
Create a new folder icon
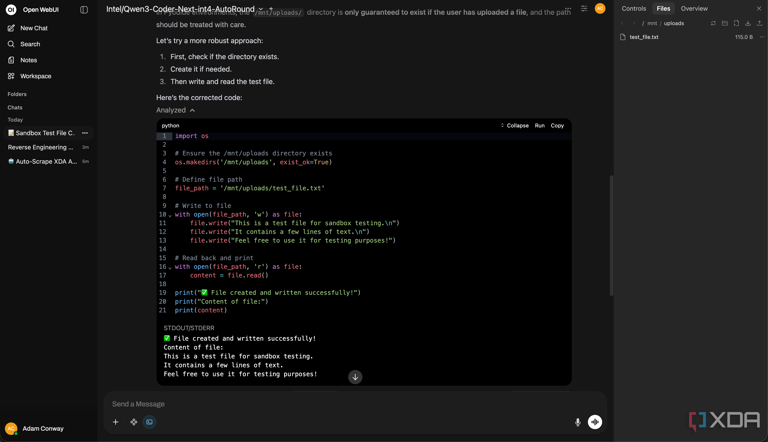coord(724,24)
